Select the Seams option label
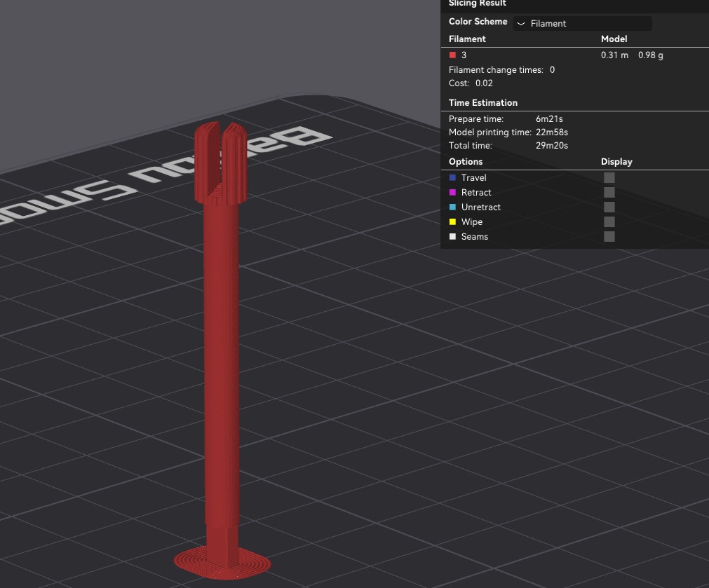Screen dimensions: 709x588 tap(474, 237)
